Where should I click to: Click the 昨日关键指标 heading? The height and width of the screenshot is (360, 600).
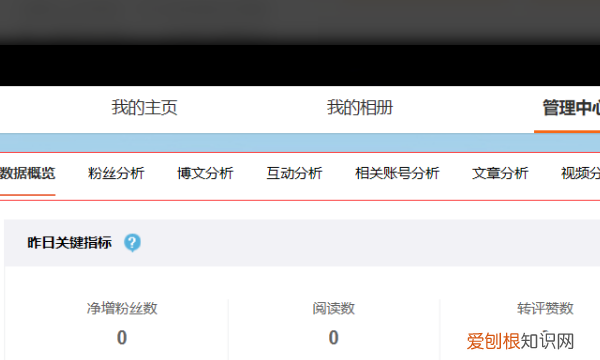69,243
